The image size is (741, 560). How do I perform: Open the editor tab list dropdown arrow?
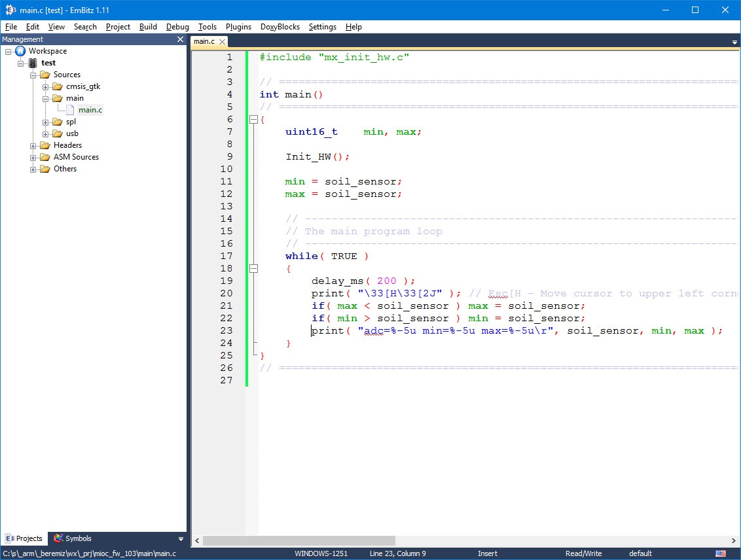point(734,42)
